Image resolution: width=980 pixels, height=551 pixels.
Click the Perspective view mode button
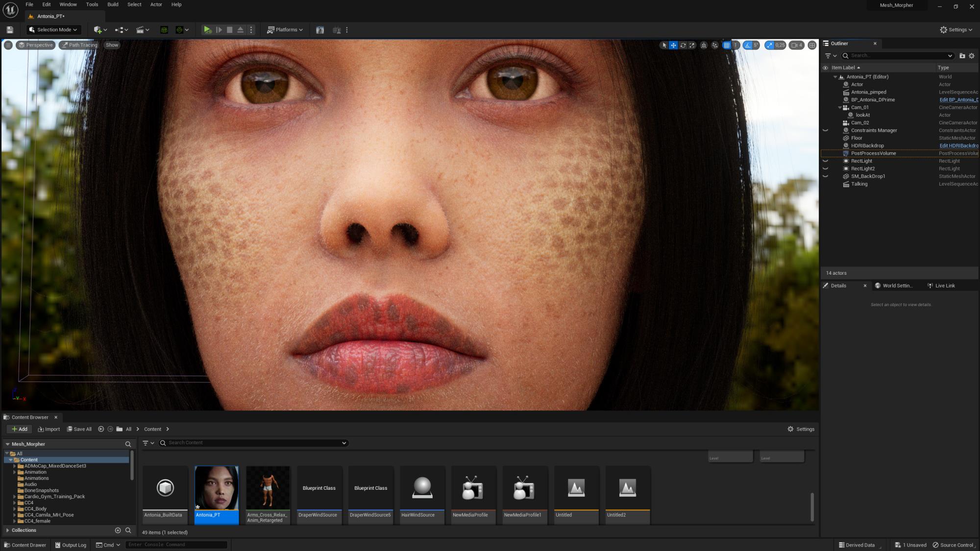[x=35, y=45]
